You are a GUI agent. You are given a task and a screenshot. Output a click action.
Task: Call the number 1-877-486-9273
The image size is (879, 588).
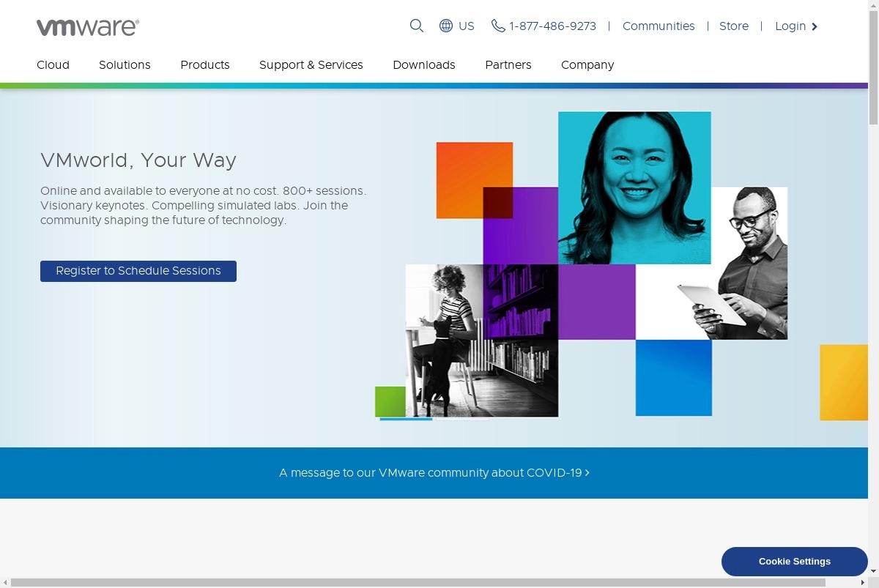pos(552,26)
